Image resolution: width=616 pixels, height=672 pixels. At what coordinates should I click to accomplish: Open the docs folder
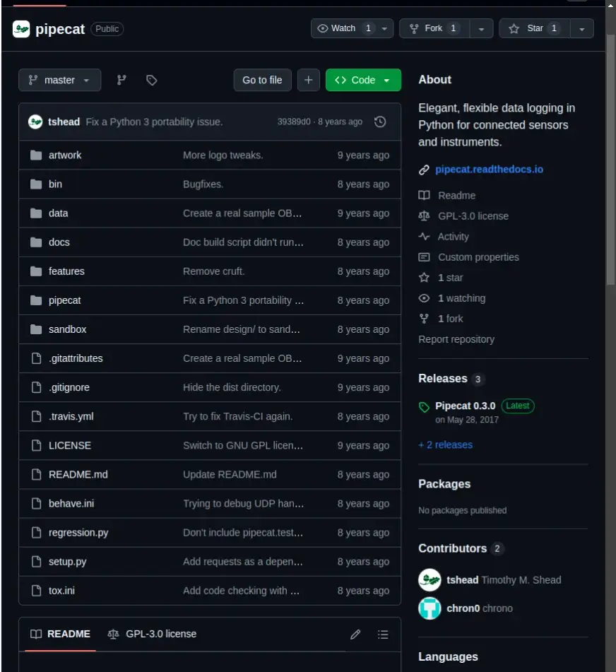[x=59, y=242]
